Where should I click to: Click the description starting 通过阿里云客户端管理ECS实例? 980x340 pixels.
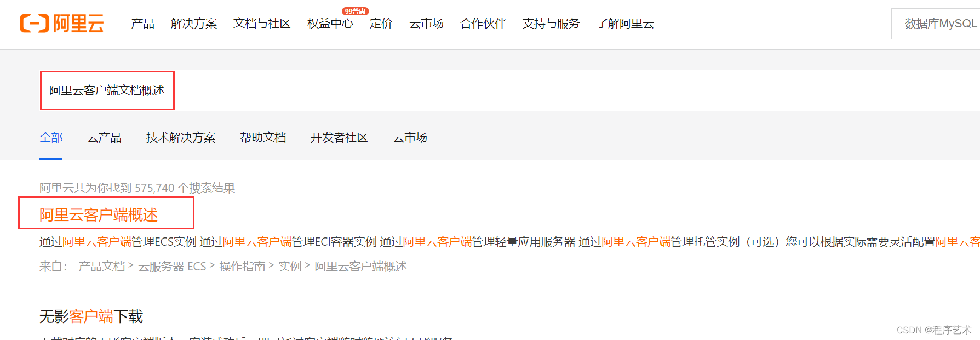pos(509,242)
